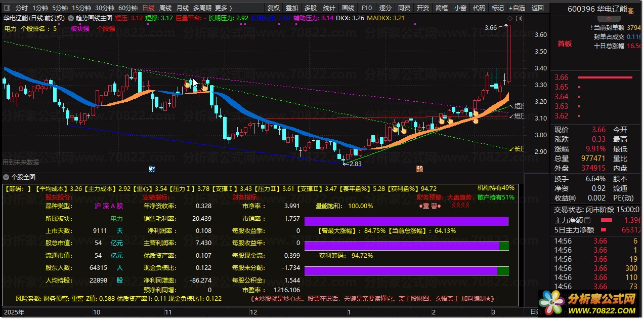Open 多周期 multi-period view

[x=202, y=8]
